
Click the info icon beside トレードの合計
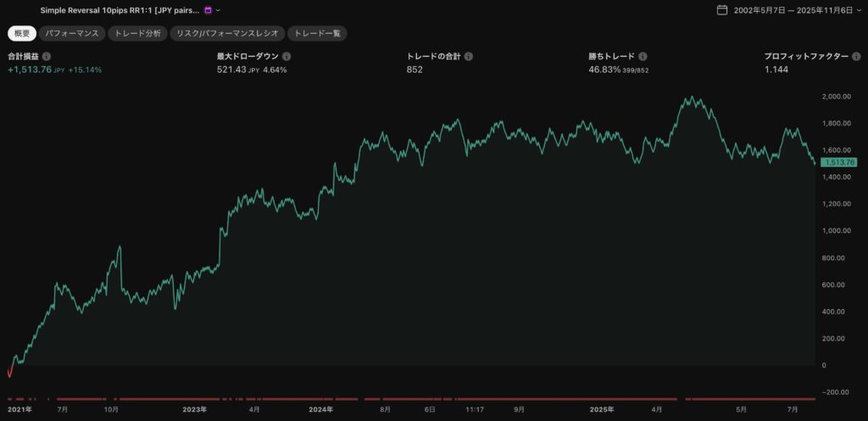coord(469,57)
